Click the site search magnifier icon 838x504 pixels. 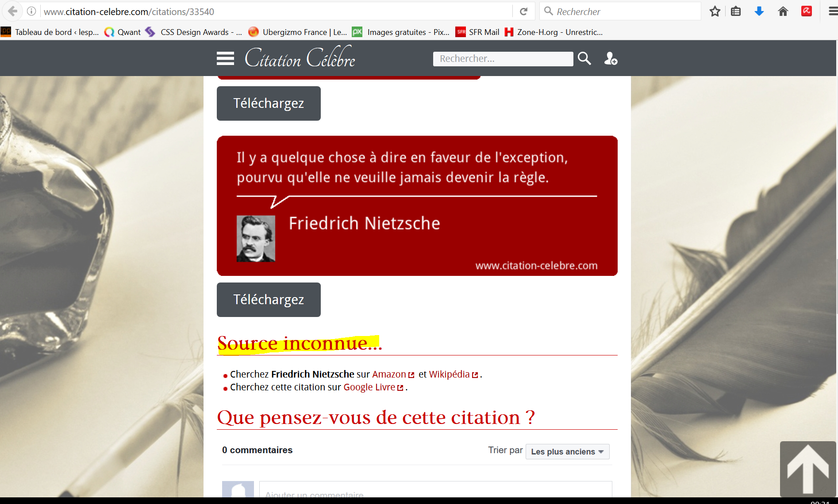(x=584, y=58)
